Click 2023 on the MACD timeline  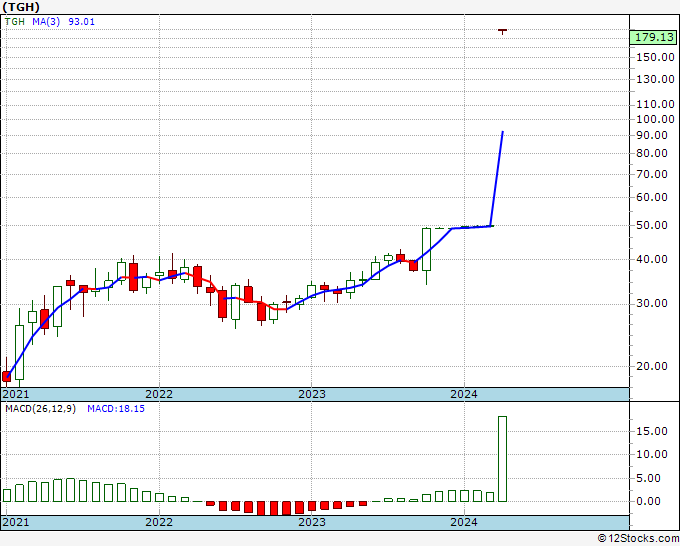312,522
